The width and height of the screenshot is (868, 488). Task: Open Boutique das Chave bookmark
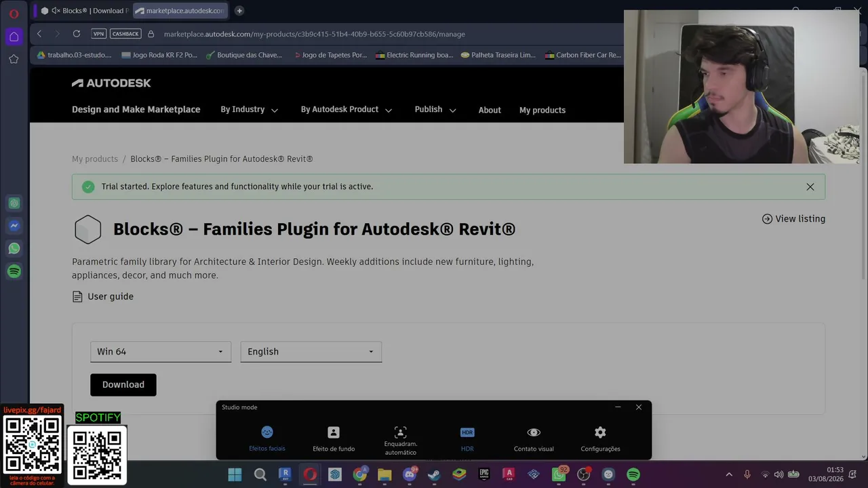tap(243, 55)
